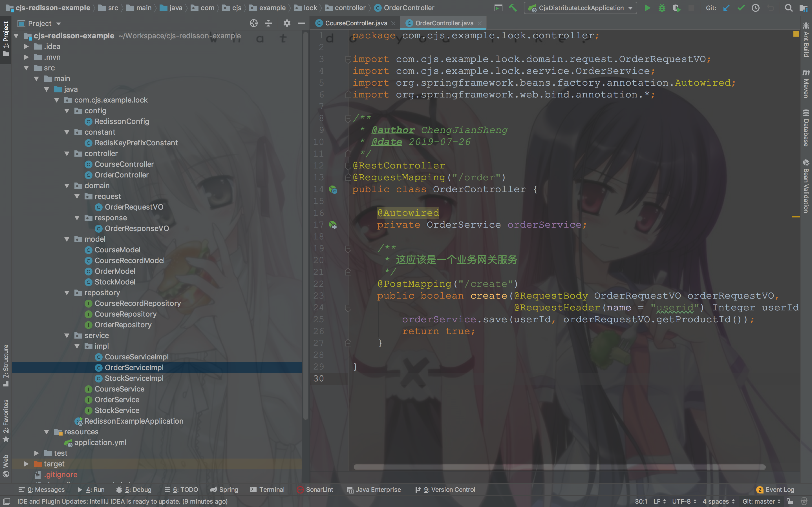
Task: Click the Git commit checkmark icon
Action: coord(741,8)
